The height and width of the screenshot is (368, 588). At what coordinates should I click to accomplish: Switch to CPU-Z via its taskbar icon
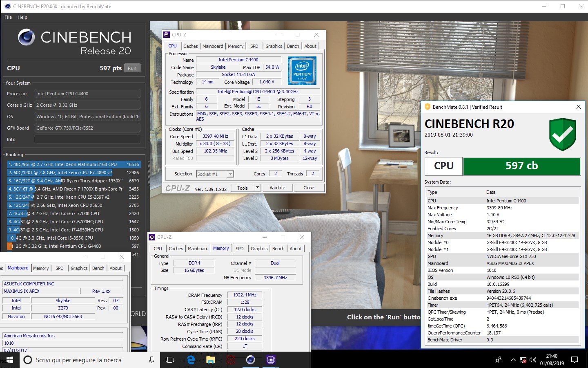[270, 360]
